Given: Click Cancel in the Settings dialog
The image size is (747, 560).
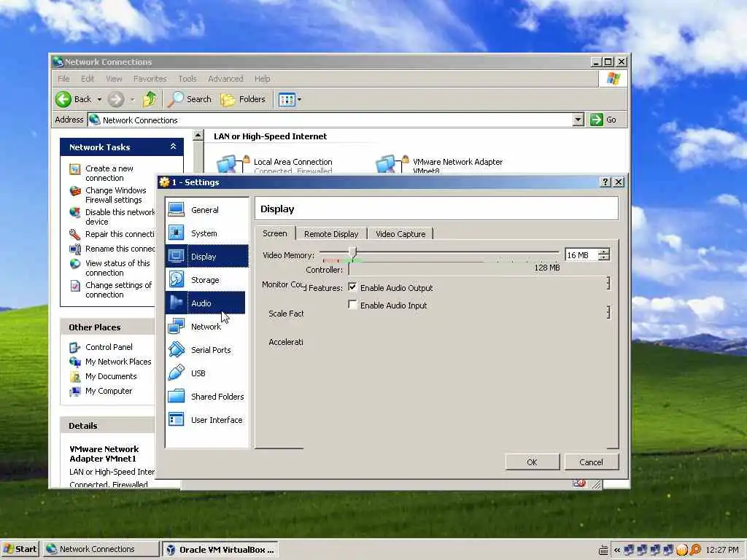Looking at the screenshot, I should (591, 462).
